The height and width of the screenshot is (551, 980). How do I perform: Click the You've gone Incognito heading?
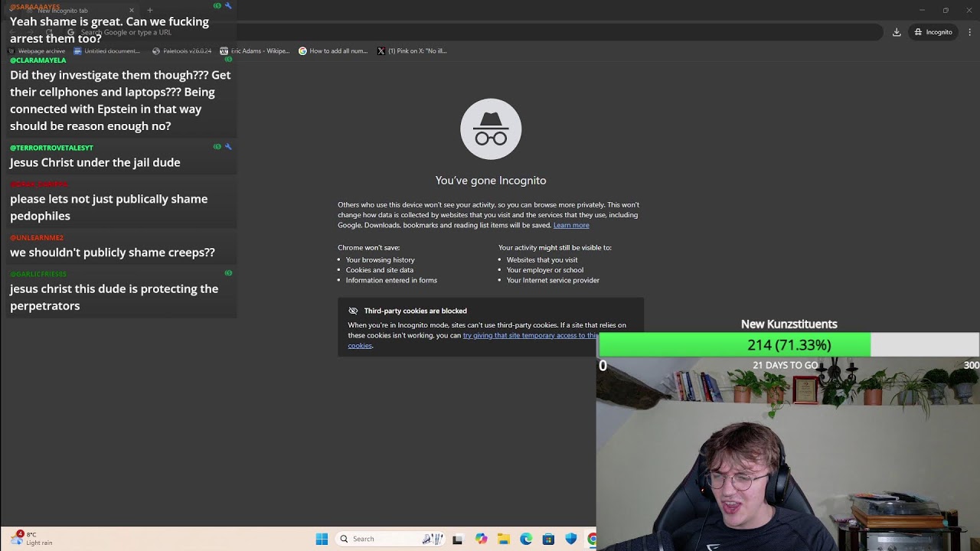click(491, 181)
